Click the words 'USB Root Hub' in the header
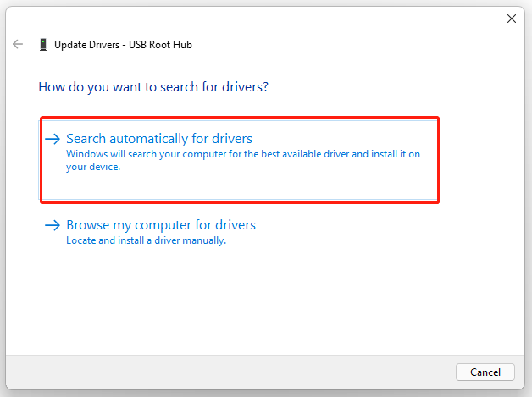This screenshot has width=532, height=397. 162,44
